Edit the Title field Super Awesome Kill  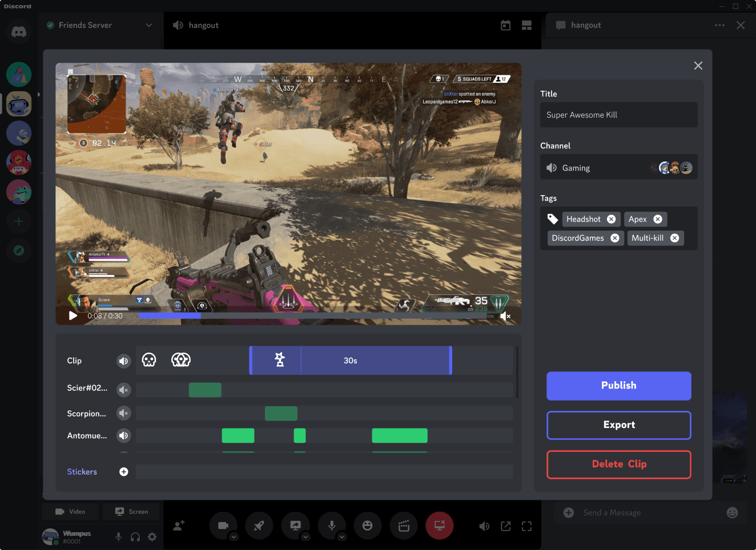point(618,115)
